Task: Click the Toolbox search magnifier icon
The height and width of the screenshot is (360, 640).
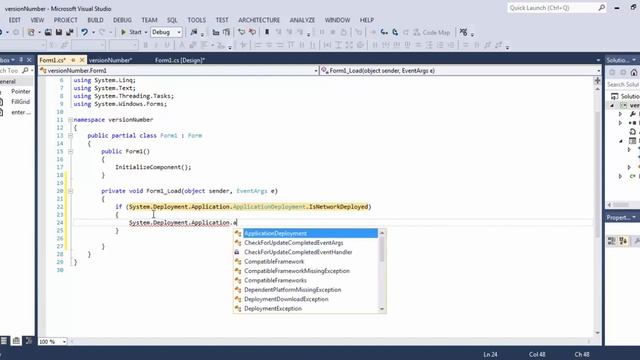Action: pyautogui.click(x=25, y=71)
